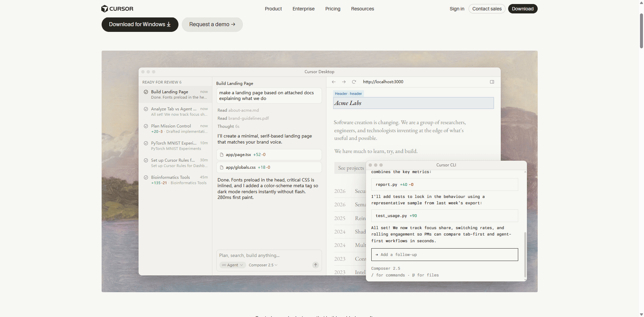Image resolution: width=644 pixels, height=317 pixels.
Task: Select the Analyze Tab vs Agent task
Action: coord(176,112)
